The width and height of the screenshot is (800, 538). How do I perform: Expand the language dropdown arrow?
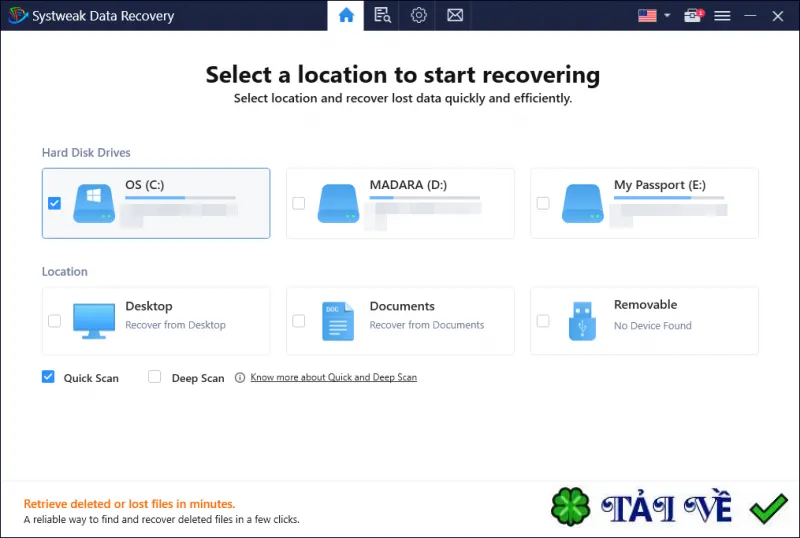667,15
